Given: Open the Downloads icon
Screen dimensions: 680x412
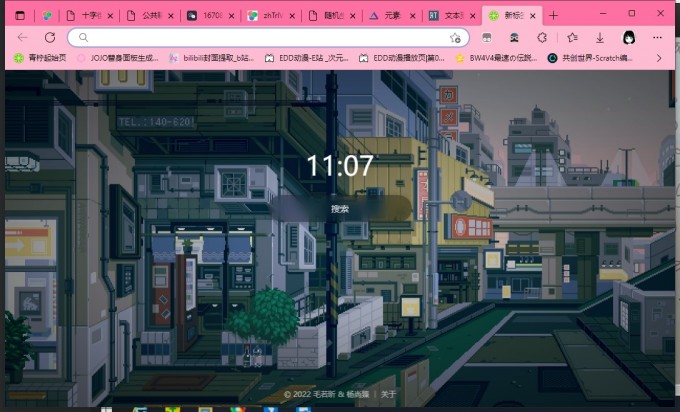Looking at the screenshot, I should pos(600,38).
